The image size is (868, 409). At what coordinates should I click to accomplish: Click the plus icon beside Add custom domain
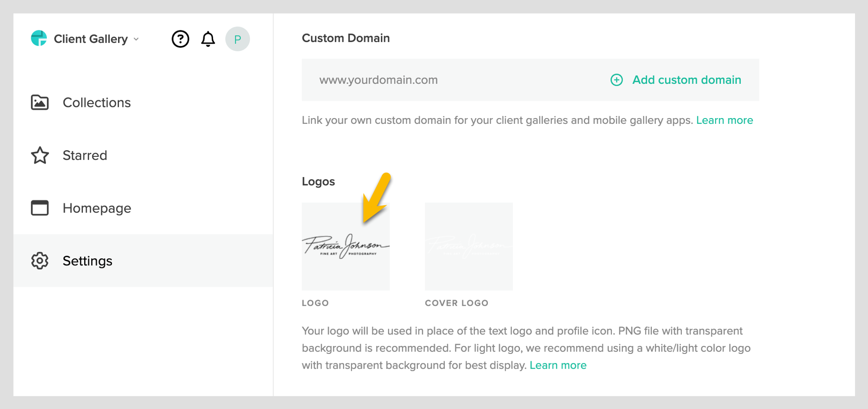pyautogui.click(x=617, y=80)
